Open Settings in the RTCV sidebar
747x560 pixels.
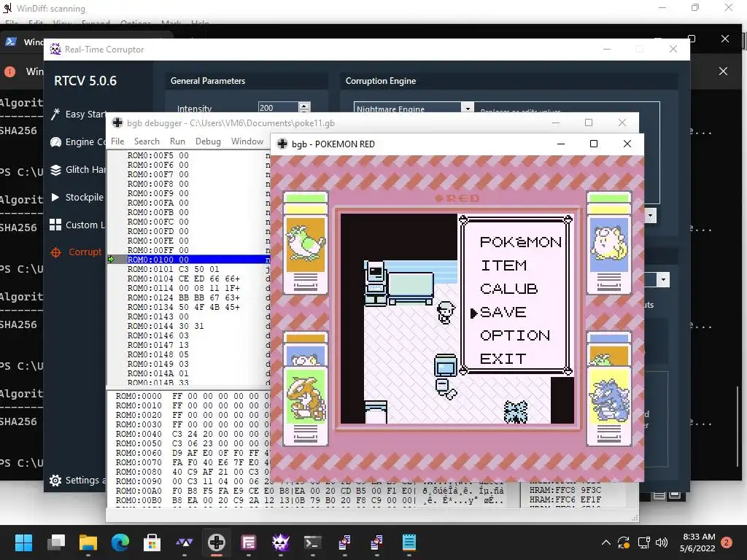[77, 480]
